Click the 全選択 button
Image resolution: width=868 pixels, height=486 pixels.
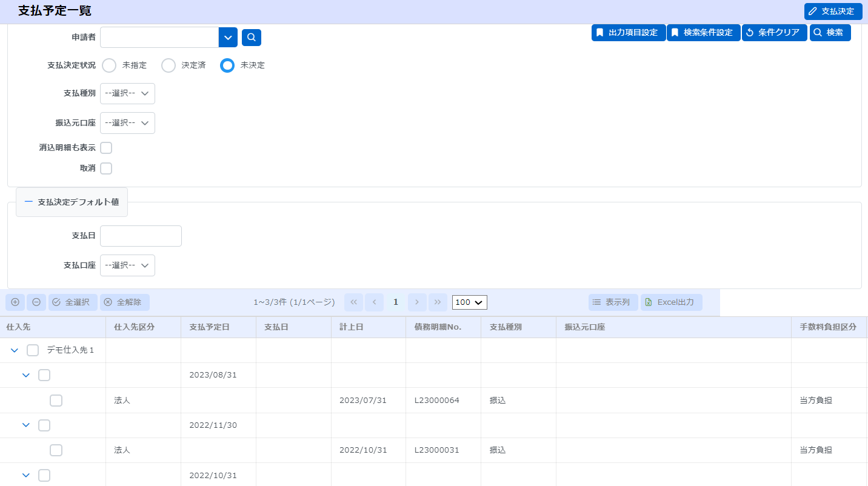click(73, 302)
